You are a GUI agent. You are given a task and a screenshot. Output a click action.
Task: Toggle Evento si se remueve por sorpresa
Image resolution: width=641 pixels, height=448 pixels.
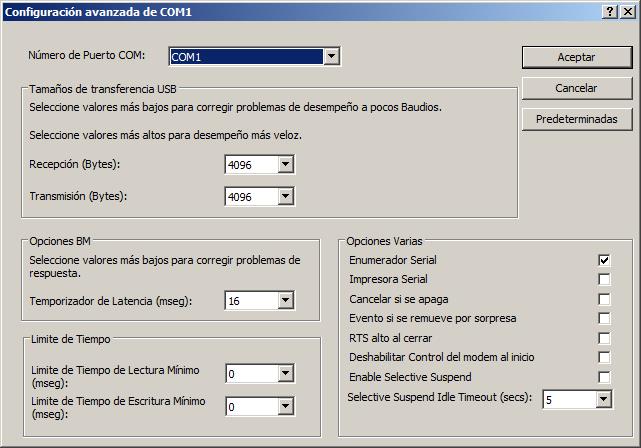(x=604, y=318)
